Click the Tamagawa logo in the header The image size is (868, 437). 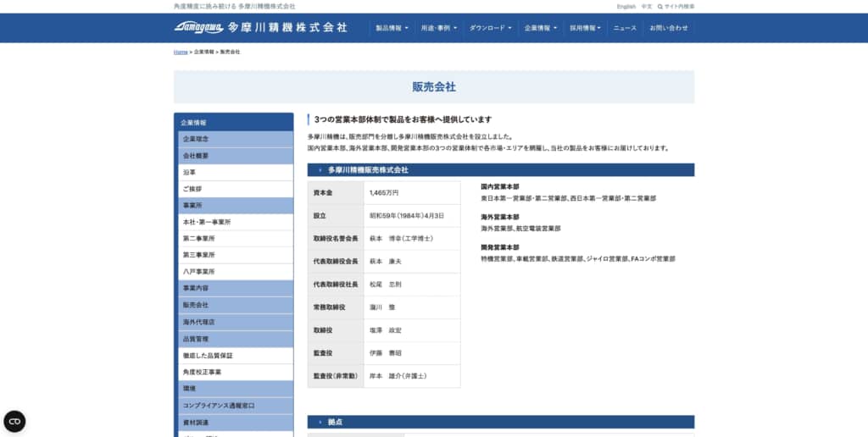(198, 28)
